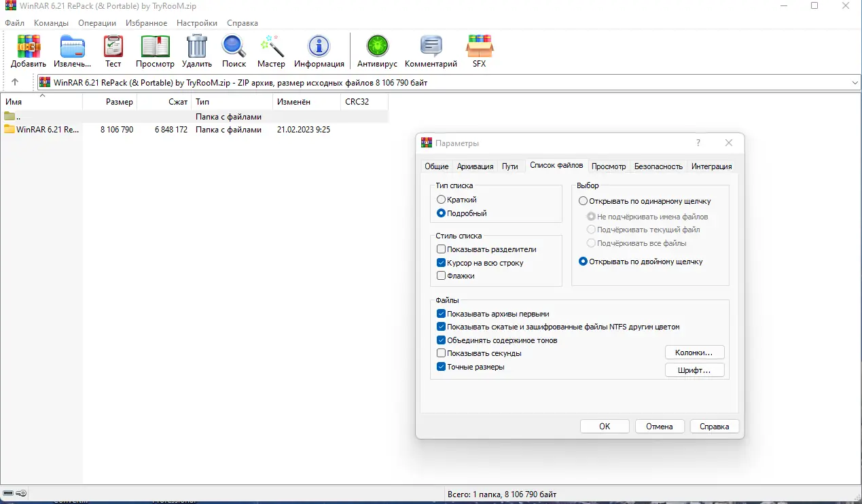The height and width of the screenshot is (504, 862).
Task: Switch to the Интеграция tab
Action: pos(711,166)
